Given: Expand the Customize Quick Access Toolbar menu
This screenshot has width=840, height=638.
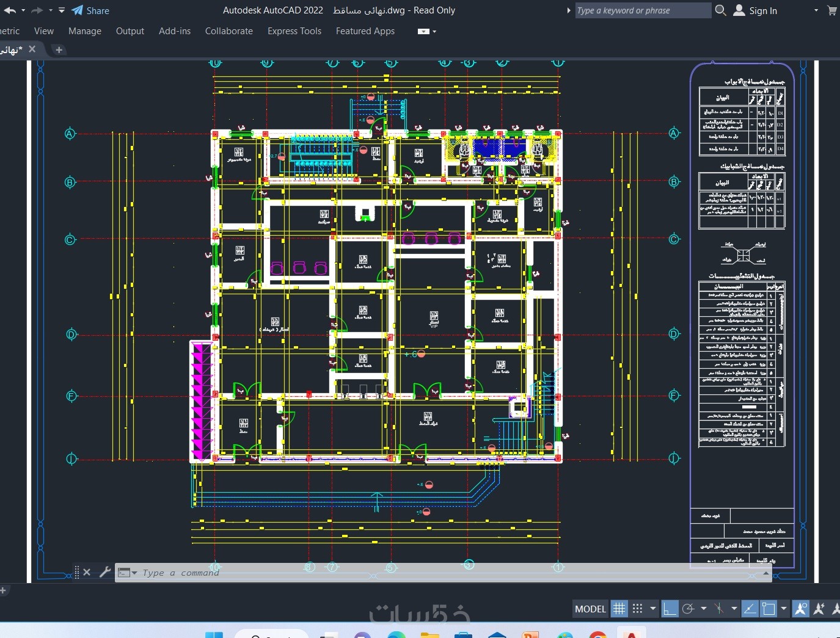Looking at the screenshot, I should tap(62, 10).
